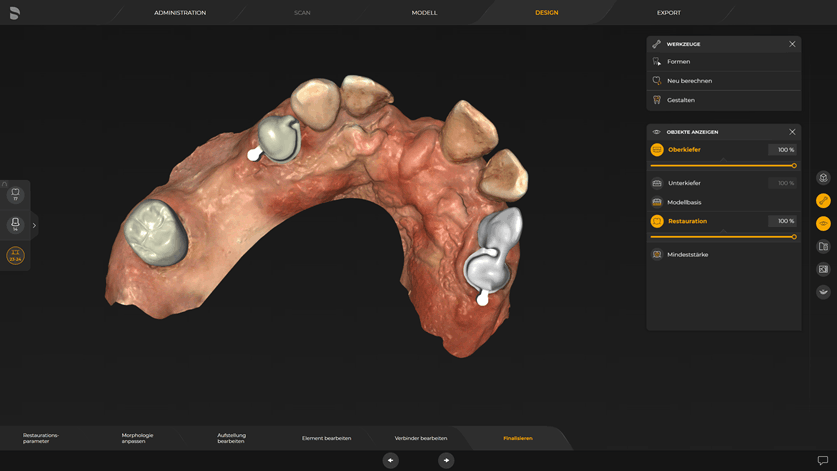This screenshot has height=471, width=837.
Task: Show the Unterkiefer object
Action: click(x=657, y=183)
